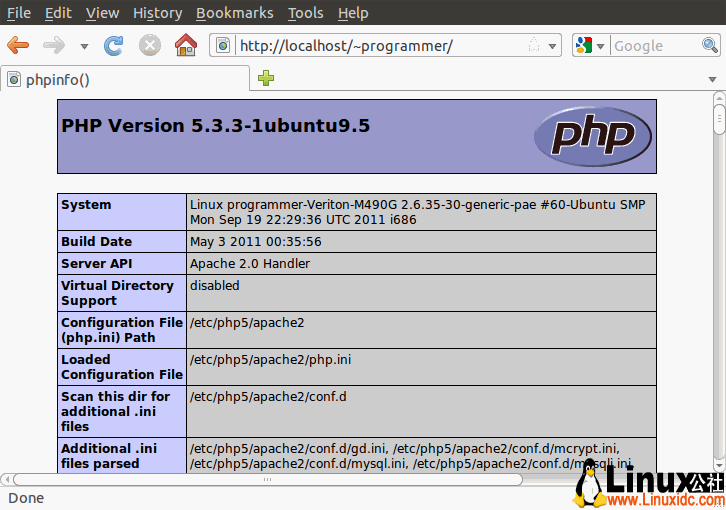Click the green new tab plus button

pyautogui.click(x=265, y=78)
